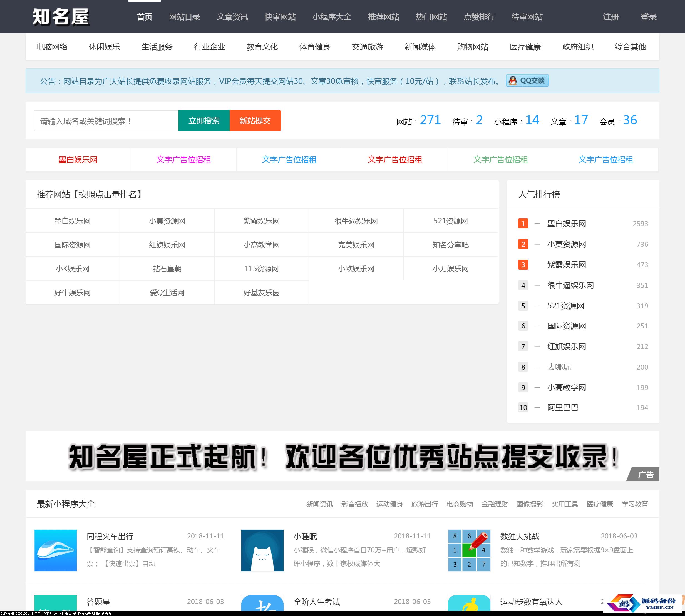Select the 行业企业 category
Viewport: 685px width, 616px height.
click(210, 47)
